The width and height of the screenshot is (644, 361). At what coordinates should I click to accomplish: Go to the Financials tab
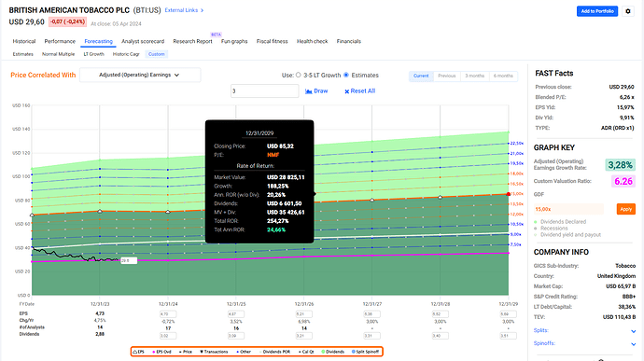(x=349, y=41)
